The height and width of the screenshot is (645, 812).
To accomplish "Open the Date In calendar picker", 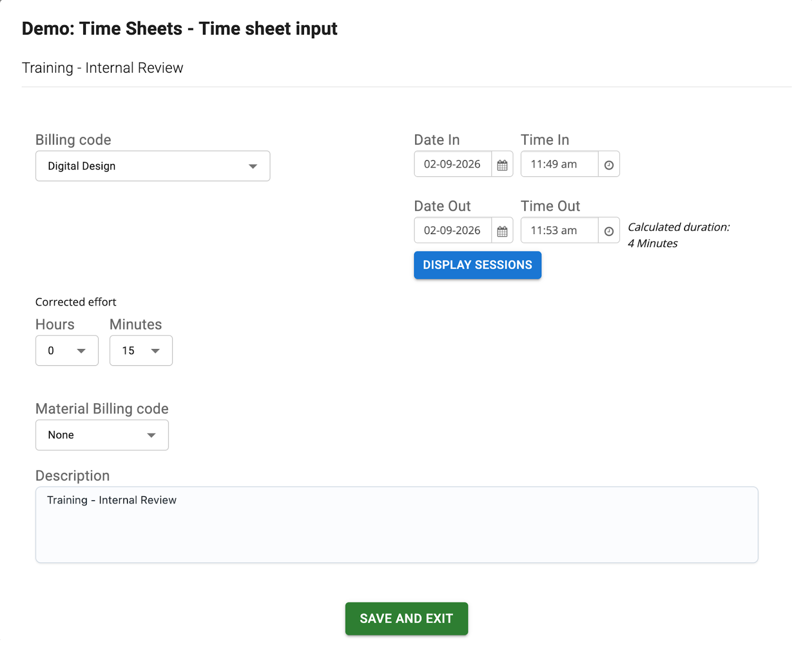I will (501, 164).
